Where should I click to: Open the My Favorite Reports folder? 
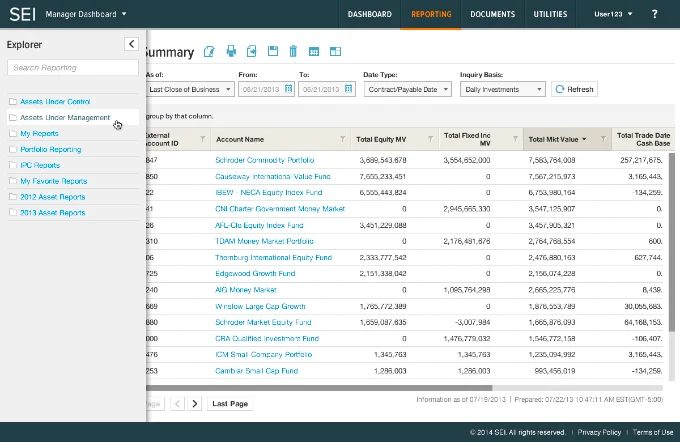click(53, 181)
